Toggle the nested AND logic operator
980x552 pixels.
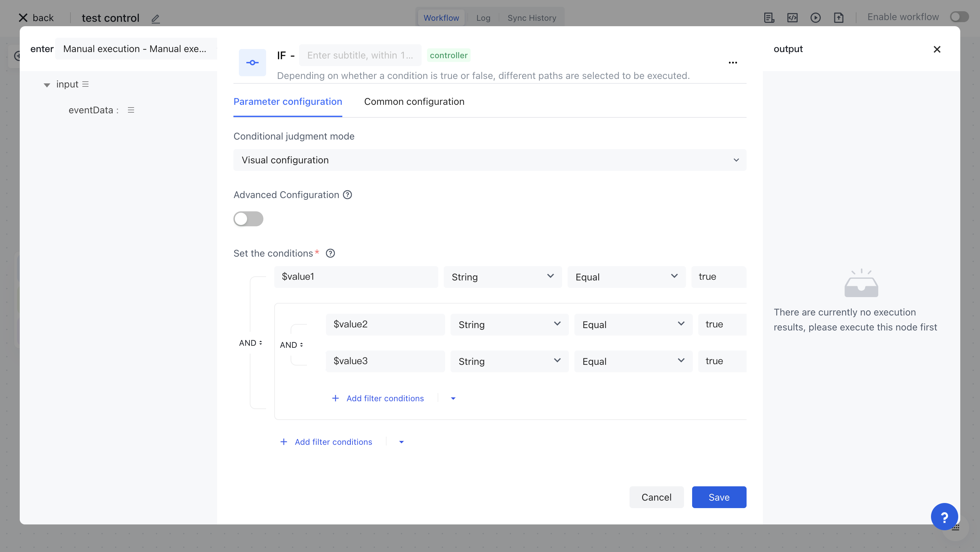[291, 345]
